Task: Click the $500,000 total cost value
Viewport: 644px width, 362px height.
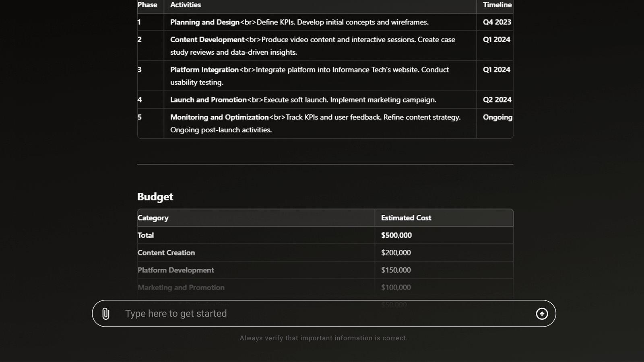Action: pyautogui.click(x=396, y=235)
